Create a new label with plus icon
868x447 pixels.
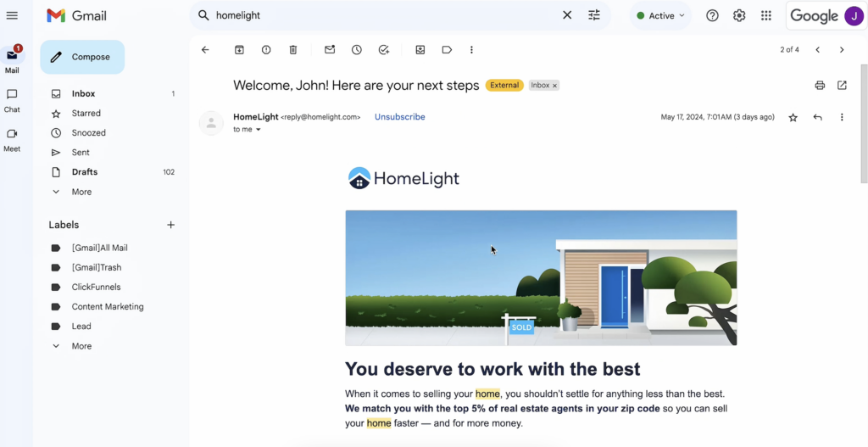click(171, 225)
